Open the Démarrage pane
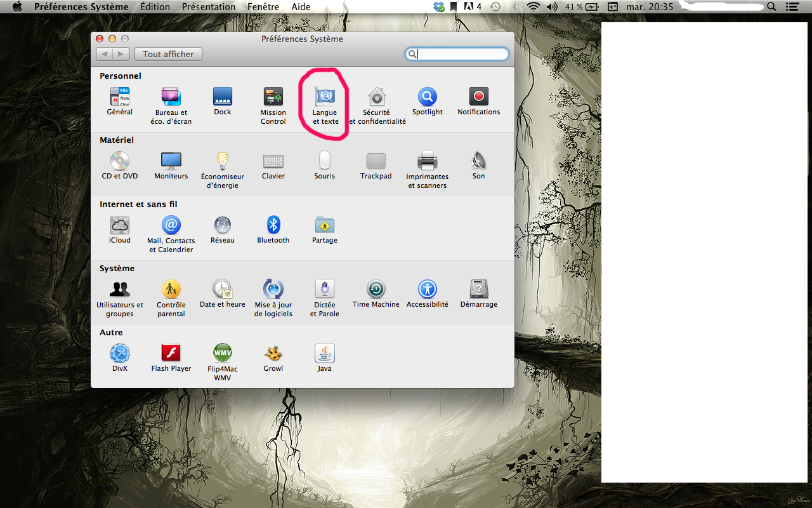This screenshot has width=812, height=508. (x=479, y=294)
